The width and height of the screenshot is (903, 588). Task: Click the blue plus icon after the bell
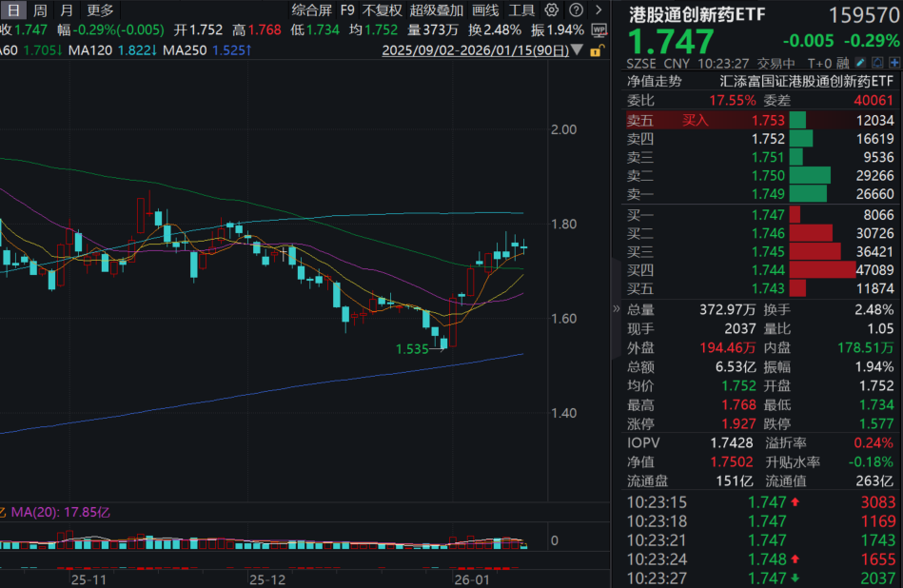893,62
